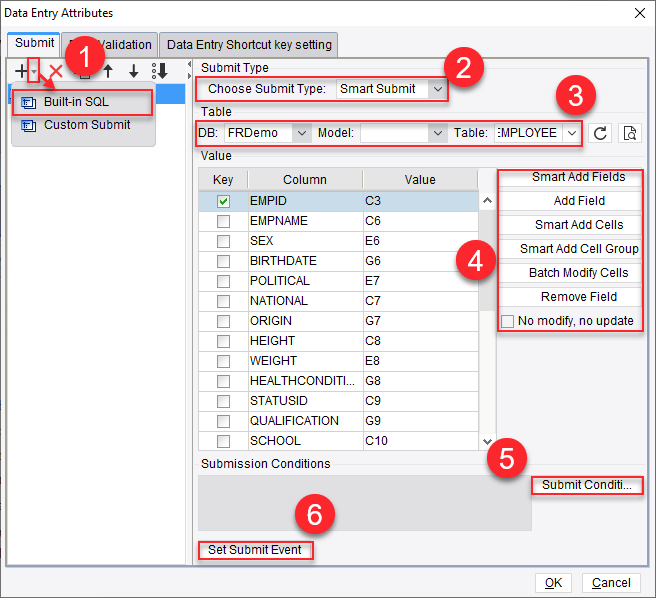The height and width of the screenshot is (598, 656).
Task: Click the Add Field button
Action: coord(570,201)
